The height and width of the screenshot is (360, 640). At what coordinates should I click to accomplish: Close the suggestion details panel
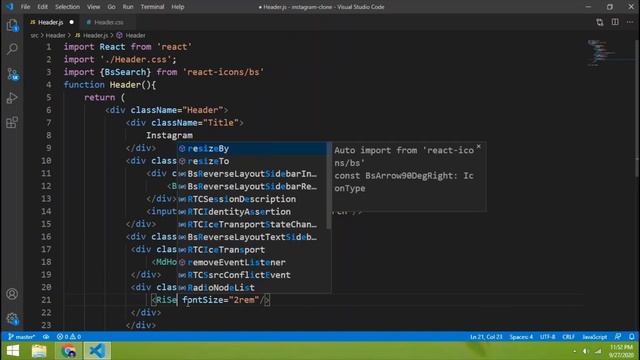479,147
